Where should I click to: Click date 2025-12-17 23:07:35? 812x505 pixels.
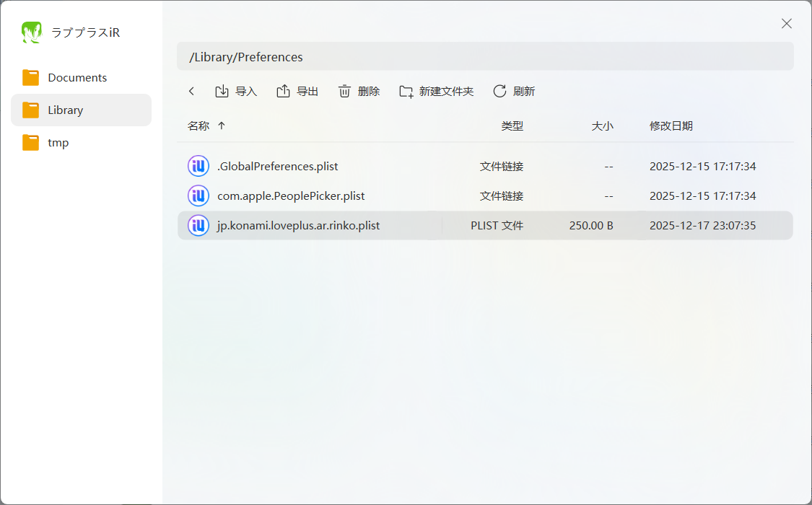click(x=703, y=226)
